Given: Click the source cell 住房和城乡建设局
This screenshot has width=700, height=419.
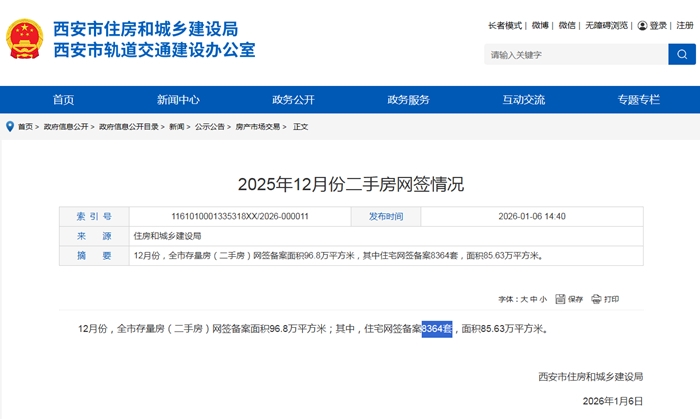Looking at the screenshot, I should [x=386, y=236].
